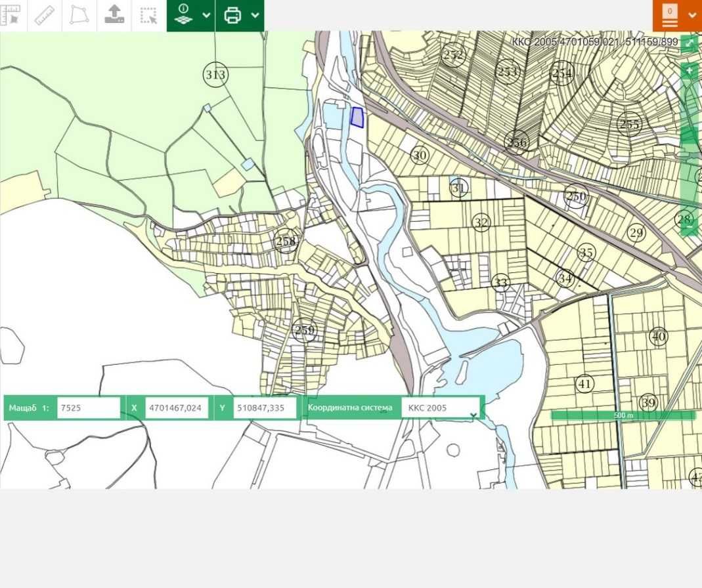Select the ruler distance measurement tool
This screenshot has width=702, height=588.
[45, 15]
